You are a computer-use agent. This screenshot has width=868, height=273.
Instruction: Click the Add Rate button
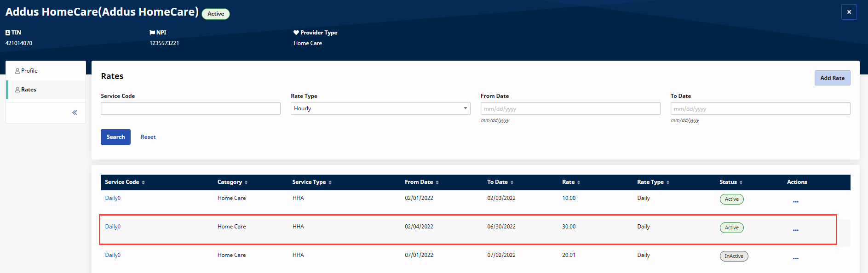[832, 78]
